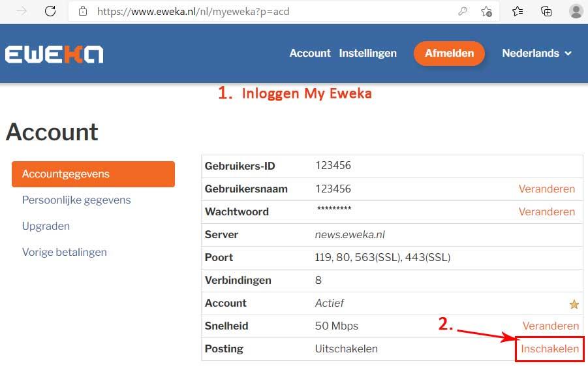Image resolution: width=588 pixels, height=370 pixels.
Task: Click the Actief account status
Action: coord(330,303)
